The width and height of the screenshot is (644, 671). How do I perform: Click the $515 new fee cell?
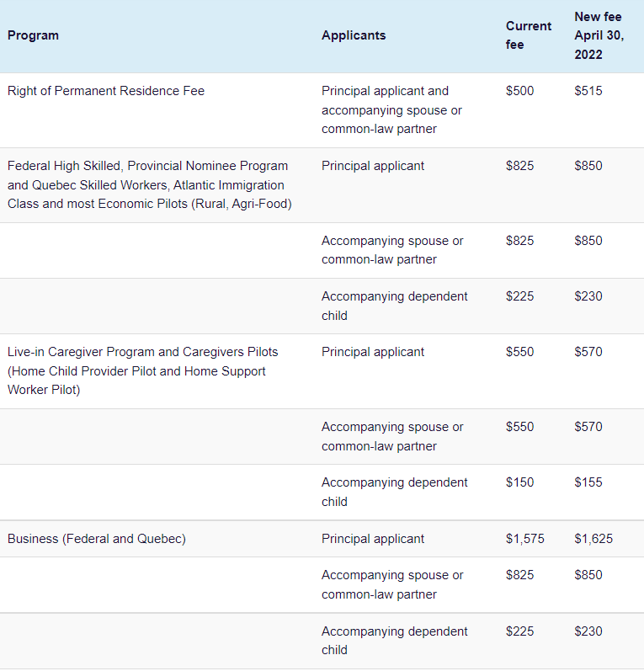[x=588, y=91]
